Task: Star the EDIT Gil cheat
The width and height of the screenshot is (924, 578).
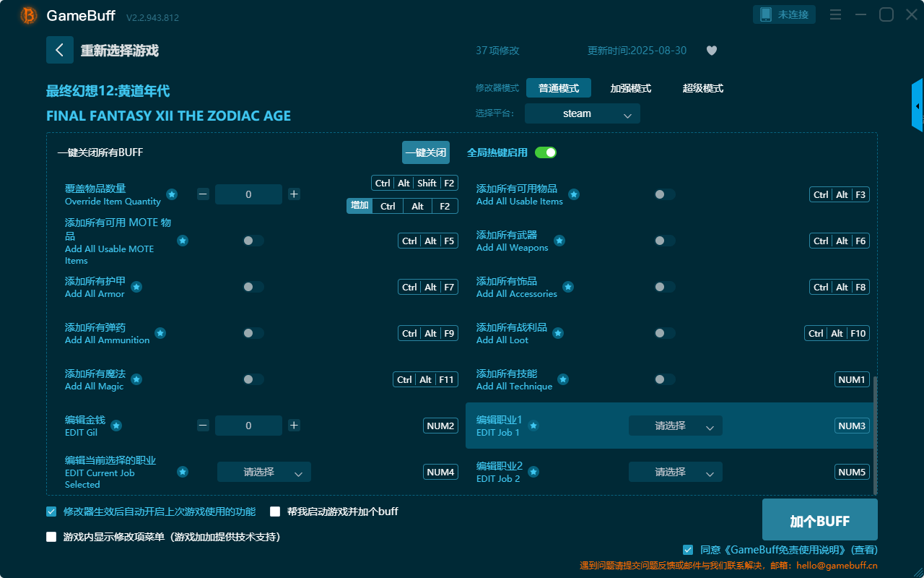Action: pyautogui.click(x=116, y=426)
